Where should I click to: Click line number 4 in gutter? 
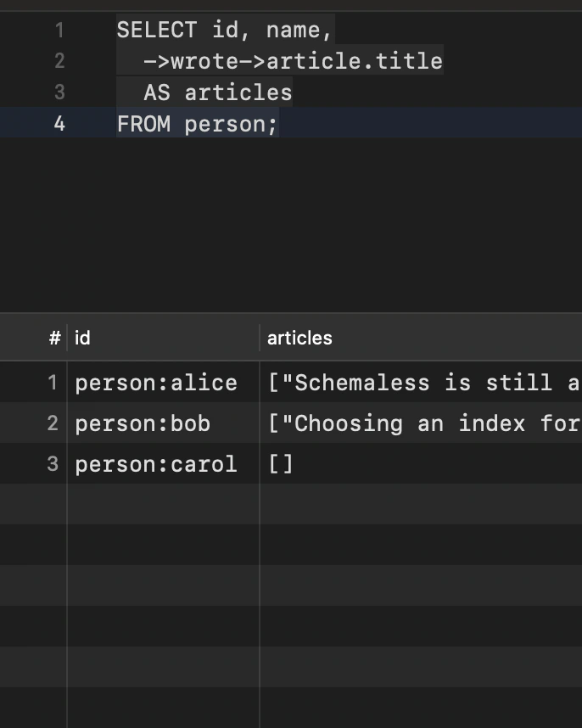[59, 124]
